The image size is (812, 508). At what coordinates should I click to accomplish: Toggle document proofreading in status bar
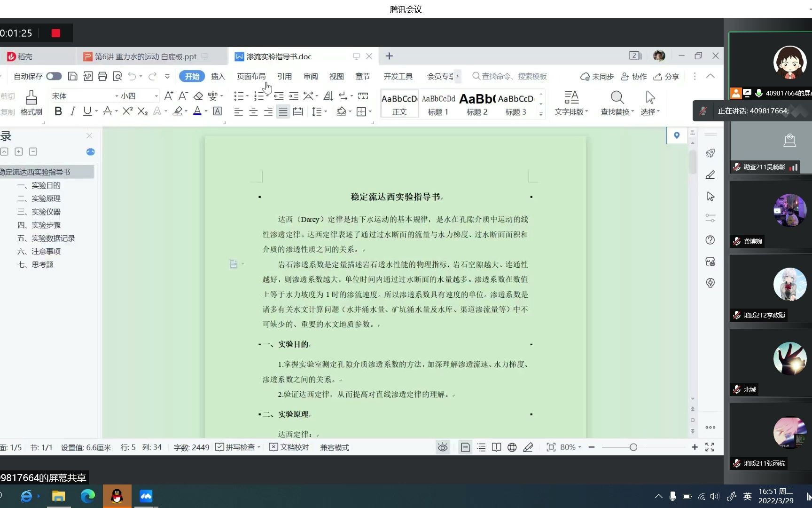(x=289, y=447)
